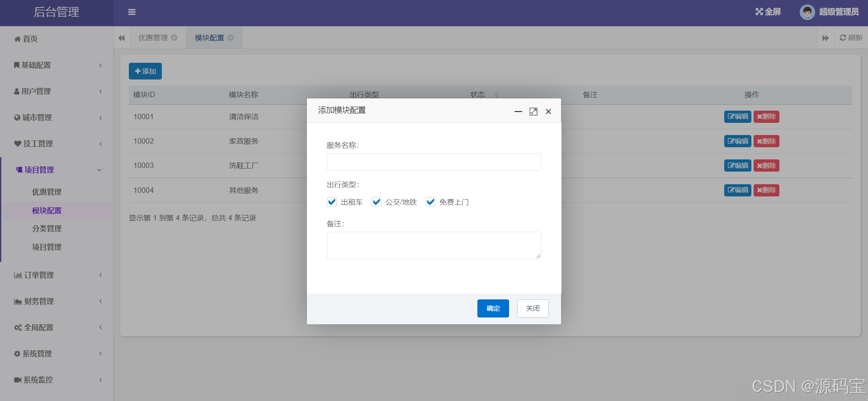This screenshot has width=868, height=401.
Task: Click the 后台管理 logo title
Action: click(x=57, y=12)
